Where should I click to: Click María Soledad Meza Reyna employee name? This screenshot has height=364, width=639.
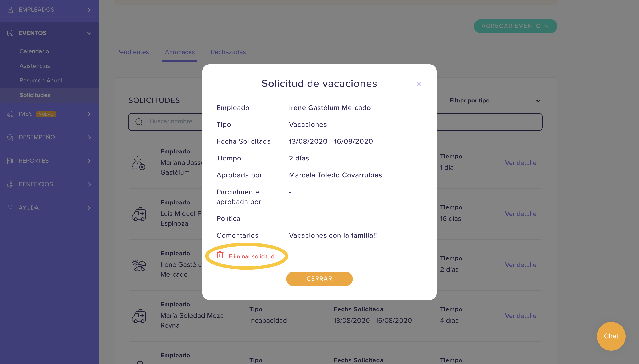(192, 321)
